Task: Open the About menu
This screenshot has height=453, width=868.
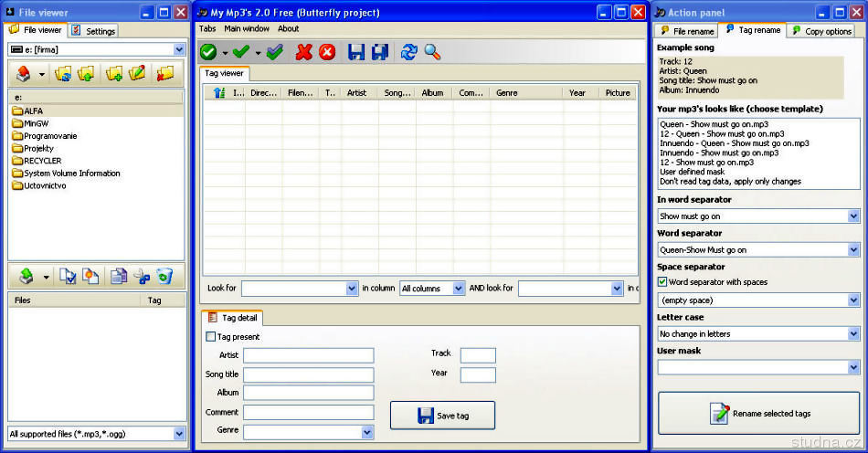Action: pyautogui.click(x=289, y=28)
